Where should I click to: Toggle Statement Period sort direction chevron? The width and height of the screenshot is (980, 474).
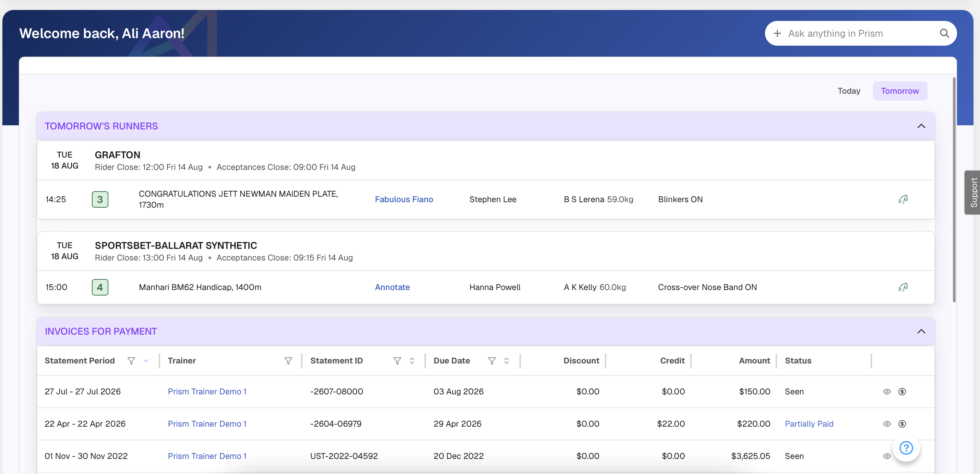[146, 360]
